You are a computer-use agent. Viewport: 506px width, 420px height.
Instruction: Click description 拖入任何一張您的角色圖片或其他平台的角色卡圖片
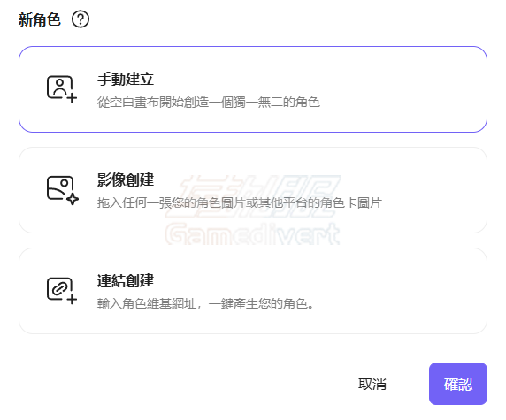pyautogui.click(x=240, y=202)
